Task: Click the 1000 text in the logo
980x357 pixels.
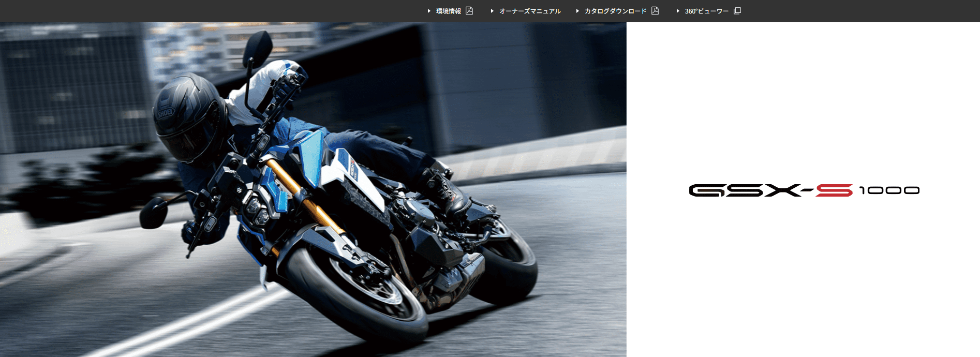Action: click(x=889, y=190)
